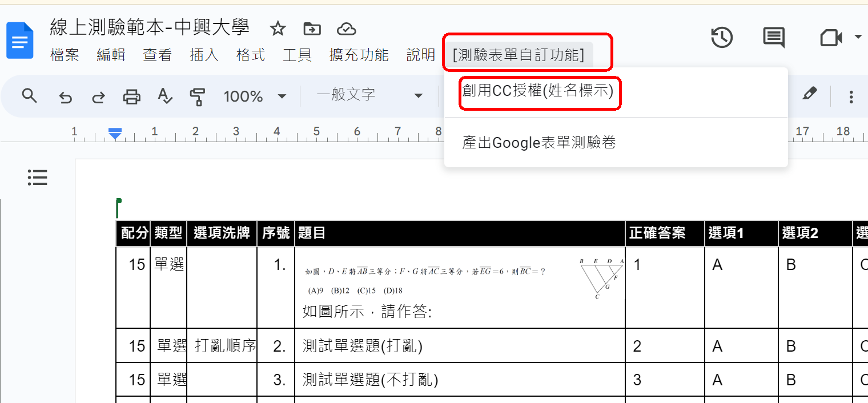The image size is (868, 403).
Task: Run spelling and grammar check icon
Action: click(x=164, y=96)
